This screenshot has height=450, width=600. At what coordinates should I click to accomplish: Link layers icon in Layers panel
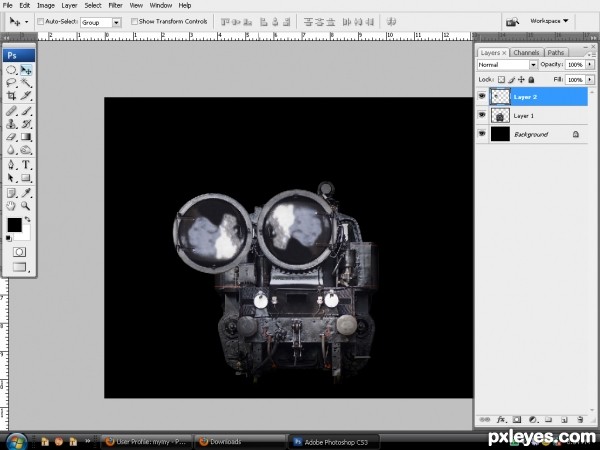pyautogui.click(x=484, y=420)
